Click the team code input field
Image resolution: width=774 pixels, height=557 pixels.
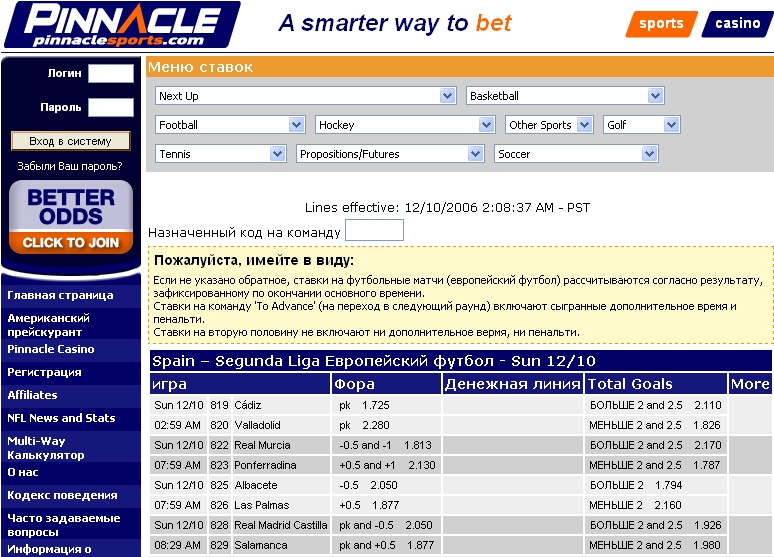tap(374, 231)
